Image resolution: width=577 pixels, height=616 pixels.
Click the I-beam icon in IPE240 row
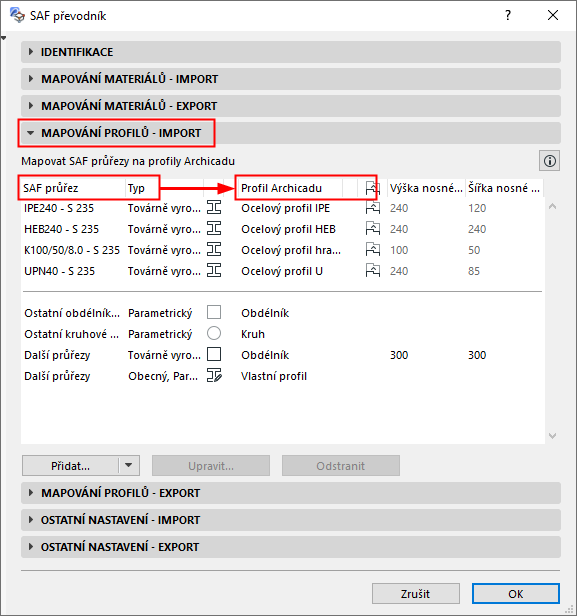(214, 207)
